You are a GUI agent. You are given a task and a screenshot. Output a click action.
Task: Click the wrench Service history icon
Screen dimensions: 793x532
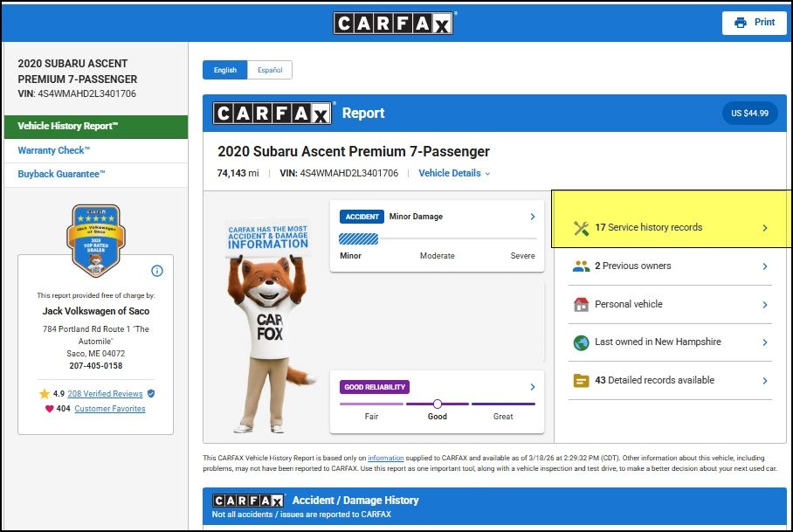pos(581,228)
